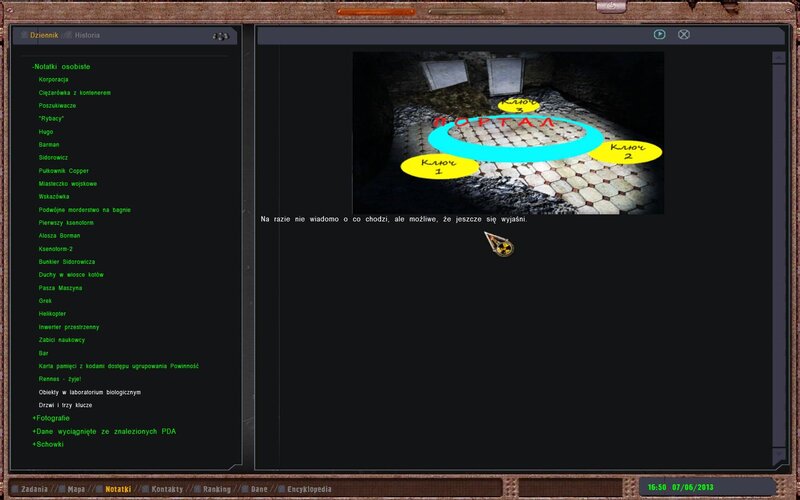Expand the Fotografie section
The image size is (800, 500).
tap(51, 418)
